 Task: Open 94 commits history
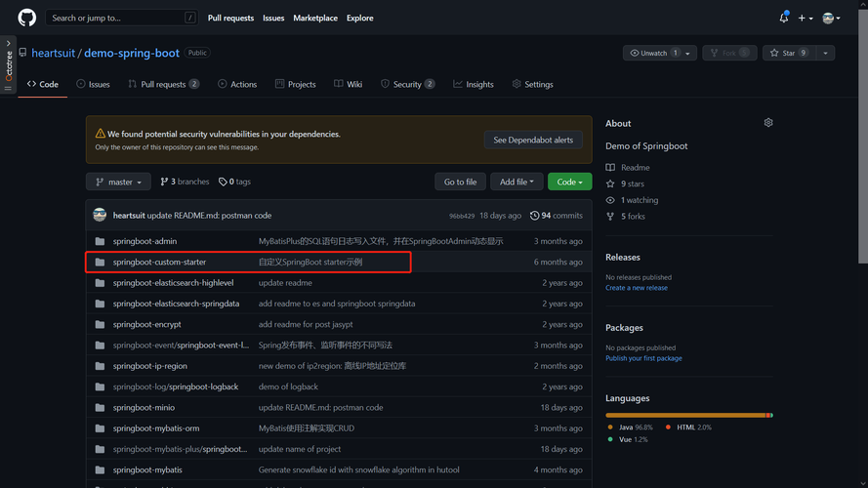(x=557, y=216)
